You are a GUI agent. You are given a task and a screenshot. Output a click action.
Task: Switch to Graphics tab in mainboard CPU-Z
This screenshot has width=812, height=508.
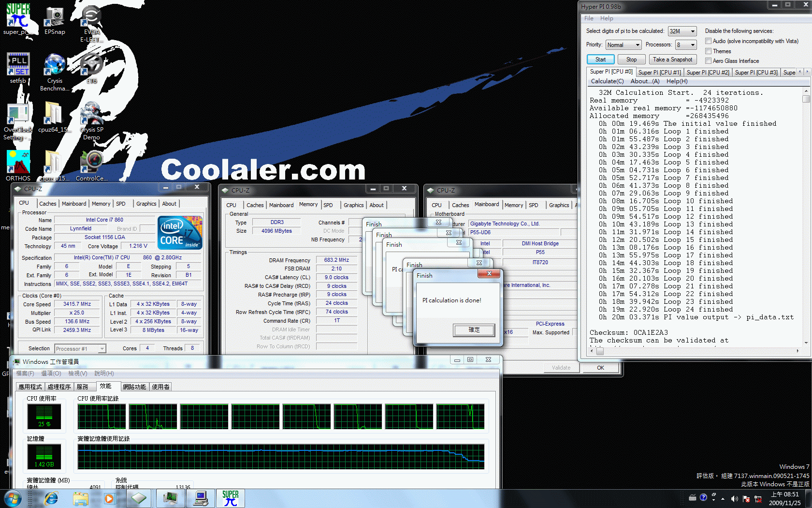559,205
